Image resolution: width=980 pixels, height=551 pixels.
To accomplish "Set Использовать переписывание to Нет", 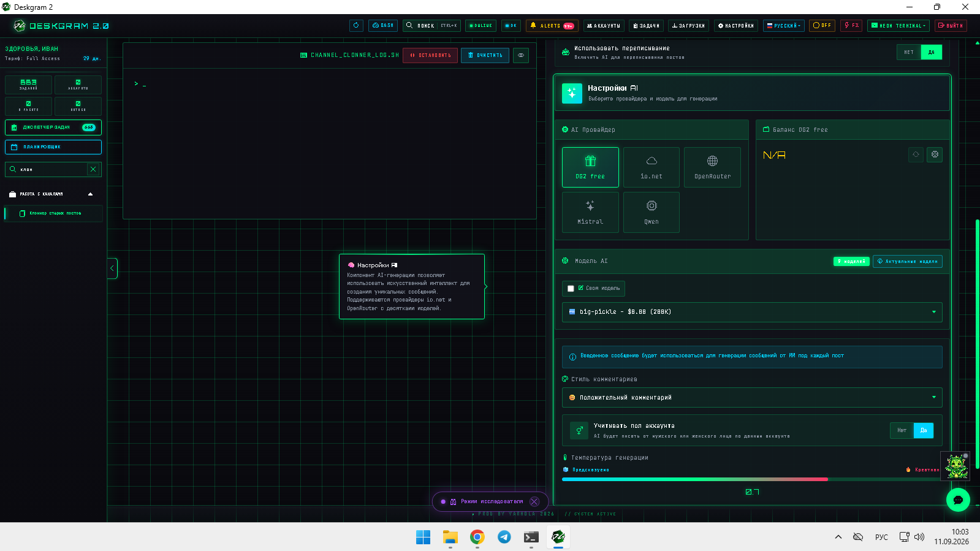I will pos(909,52).
